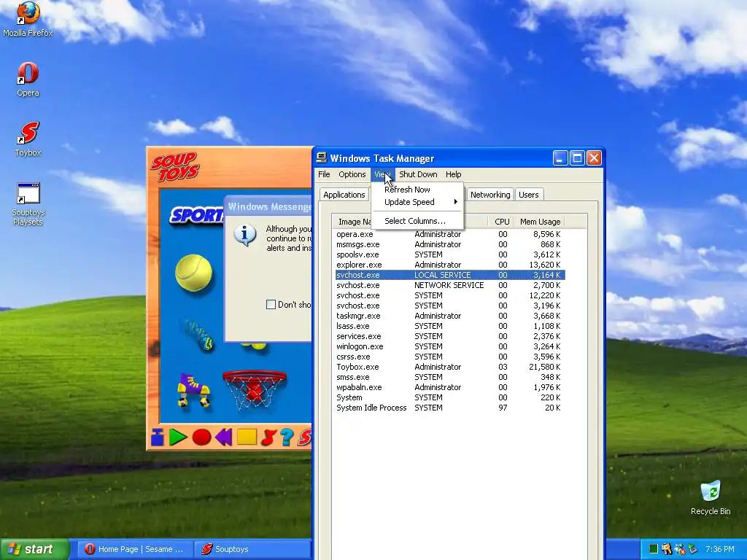Sort processes by the CPU column header

click(501, 222)
